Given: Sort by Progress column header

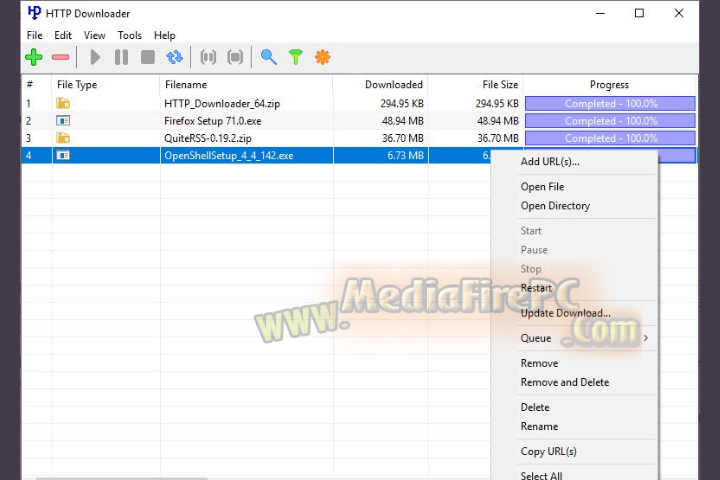Looking at the screenshot, I should coord(610,85).
